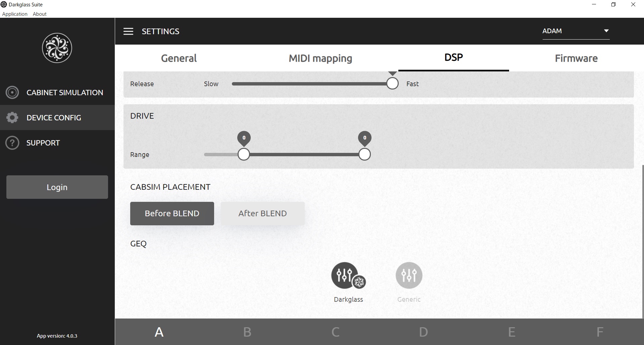Click the 'Fast' label of Release slider
The width and height of the screenshot is (644, 345).
[412, 84]
